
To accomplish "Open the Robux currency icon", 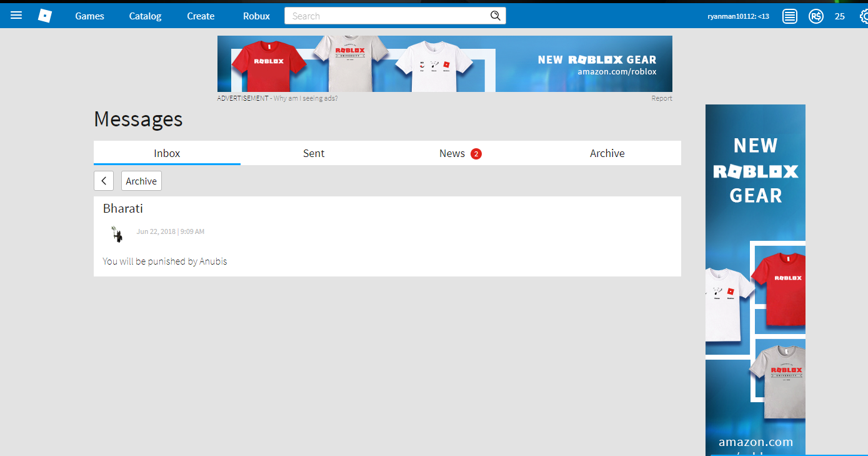I will click(x=816, y=16).
